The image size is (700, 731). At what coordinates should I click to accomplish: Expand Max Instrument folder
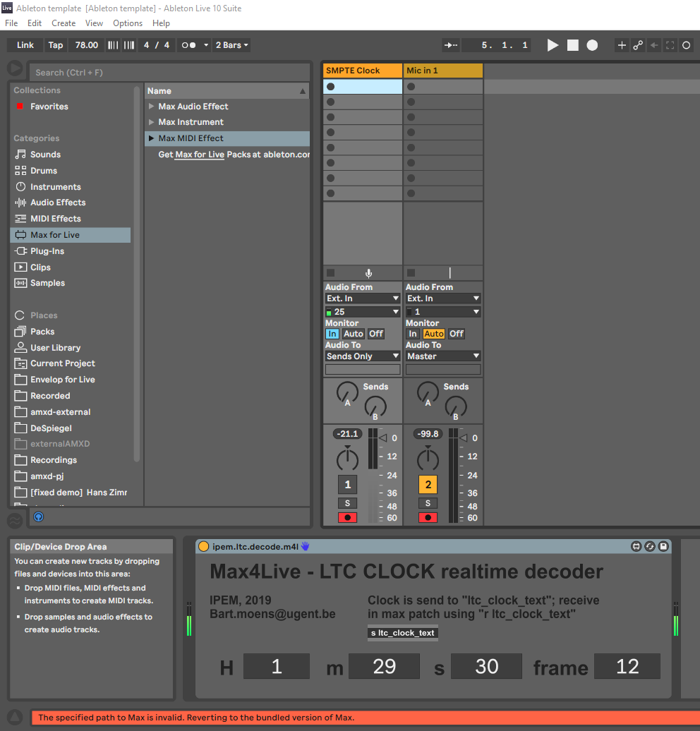pos(151,122)
